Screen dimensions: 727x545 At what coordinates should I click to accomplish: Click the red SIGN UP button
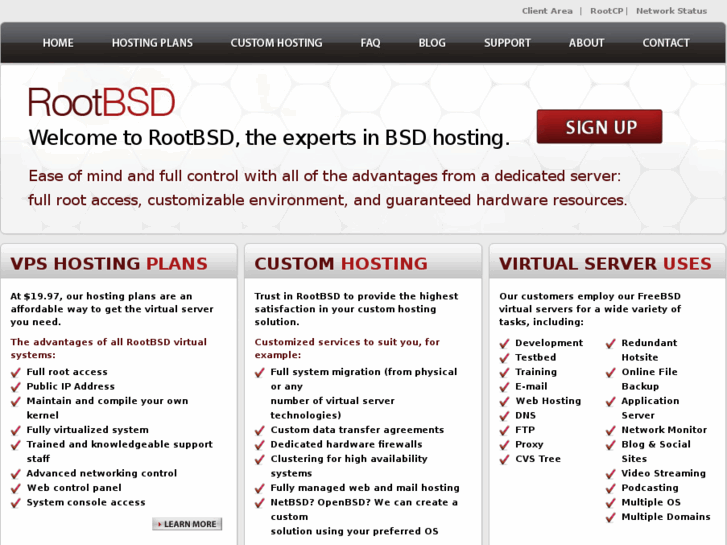(599, 127)
